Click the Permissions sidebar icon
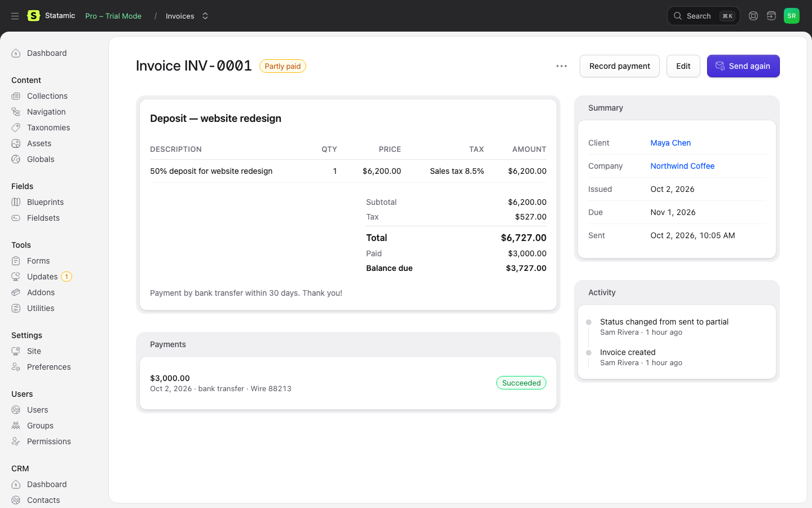Image resolution: width=812 pixels, height=508 pixels. click(16, 441)
